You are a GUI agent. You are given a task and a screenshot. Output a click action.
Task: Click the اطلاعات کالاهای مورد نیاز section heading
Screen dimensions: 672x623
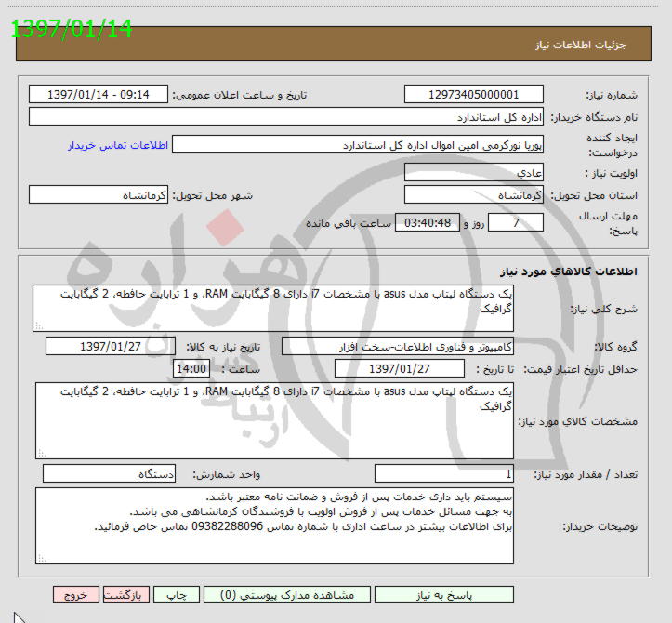(568, 272)
